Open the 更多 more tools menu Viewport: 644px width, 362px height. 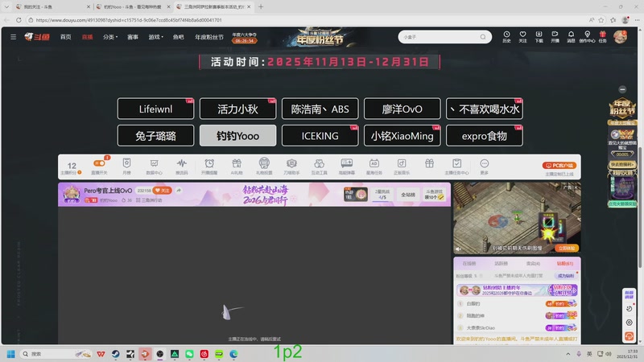coord(485,167)
